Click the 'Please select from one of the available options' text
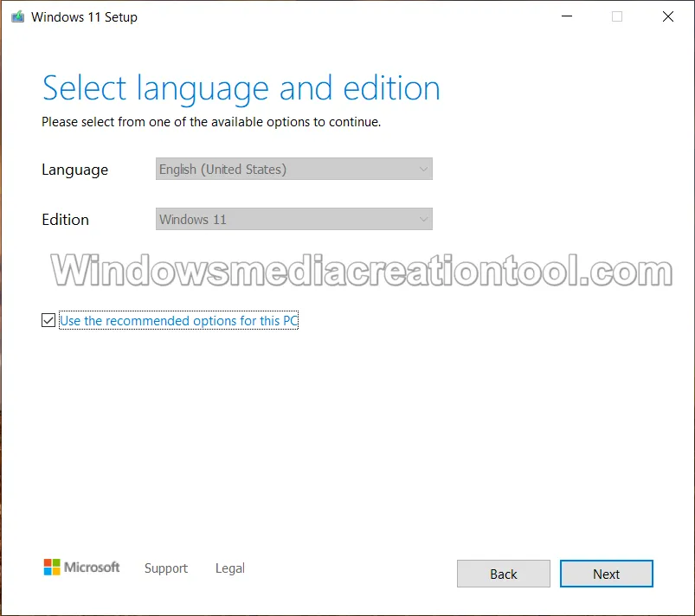Screen dimensions: 695x616 [x=211, y=122]
